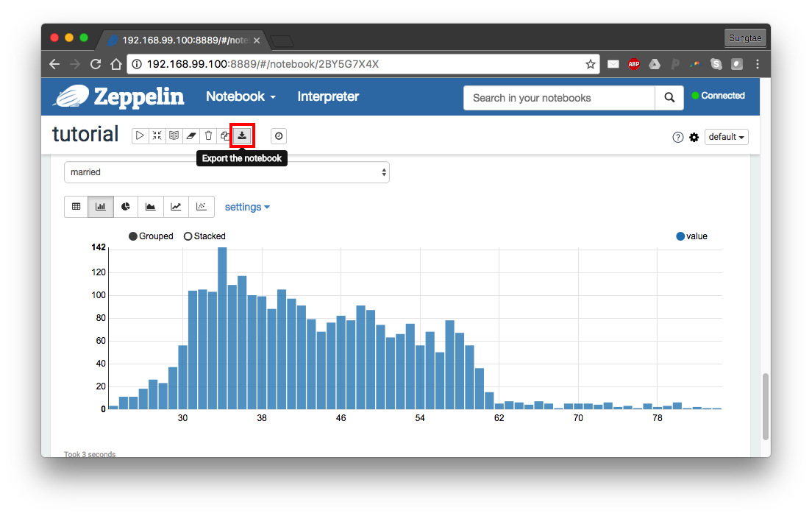The height and width of the screenshot is (516, 812).
Task: Switch to the table view
Action: click(x=76, y=207)
